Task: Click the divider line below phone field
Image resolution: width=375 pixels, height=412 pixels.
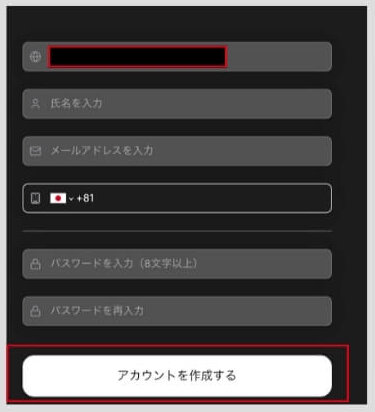Action: [x=177, y=231]
